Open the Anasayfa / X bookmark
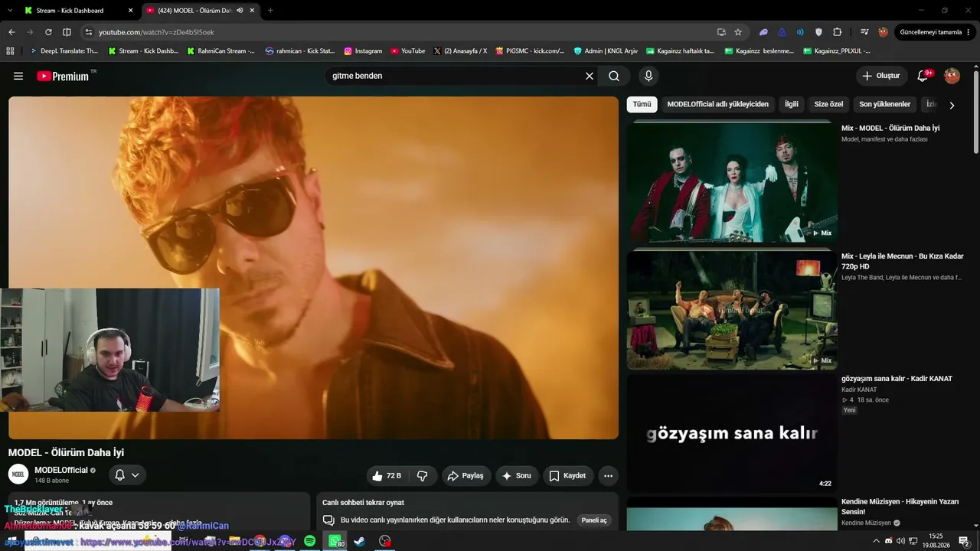Viewport: 980px width, 551px height. click(460, 51)
